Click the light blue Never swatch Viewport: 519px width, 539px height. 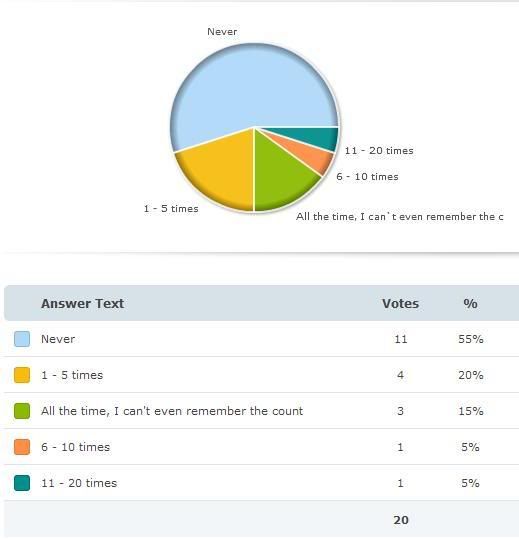22,339
